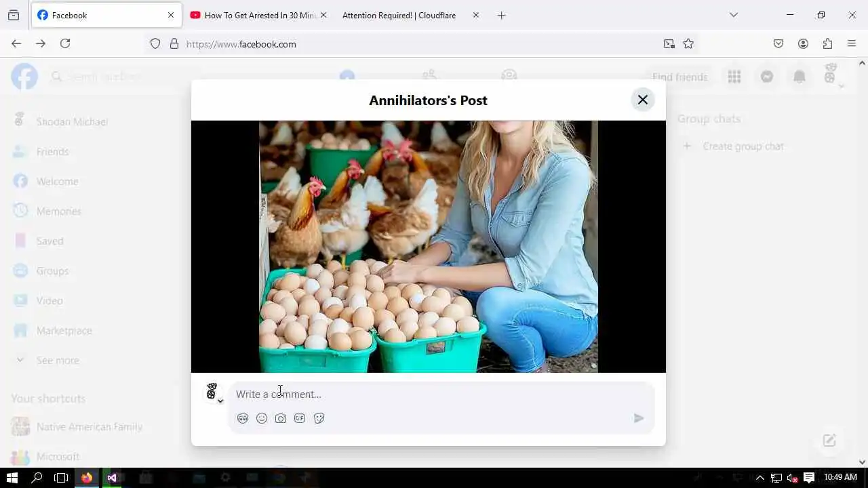This screenshot has height=488, width=868.
Task: Close the Facebook tab
Action: 171,15
